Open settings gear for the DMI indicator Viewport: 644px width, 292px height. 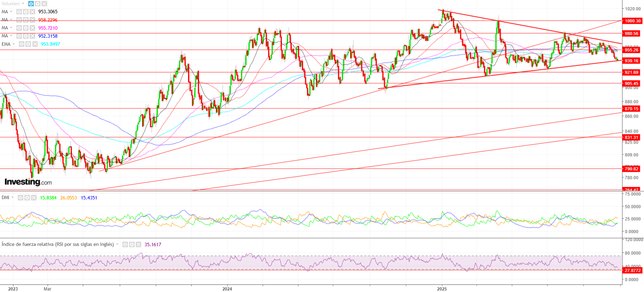27,198
